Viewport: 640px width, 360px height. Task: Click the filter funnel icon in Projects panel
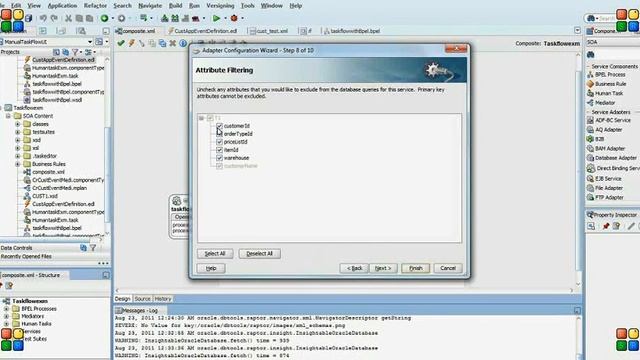pos(75,52)
